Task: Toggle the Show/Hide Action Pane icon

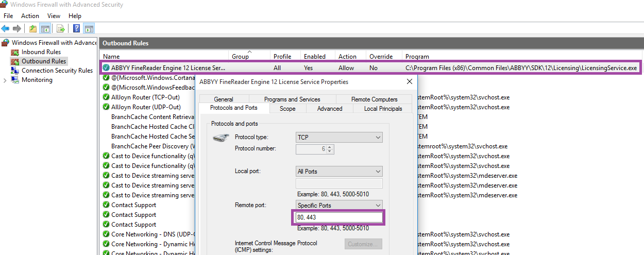Action: click(x=89, y=28)
